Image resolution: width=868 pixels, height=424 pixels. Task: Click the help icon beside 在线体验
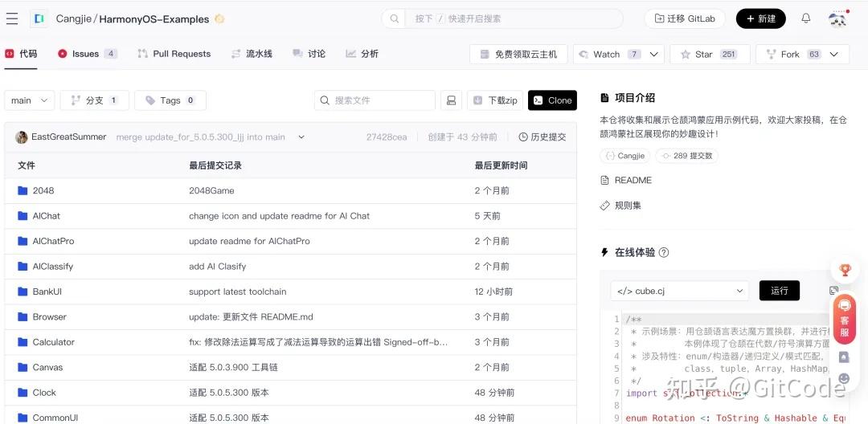tap(664, 253)
